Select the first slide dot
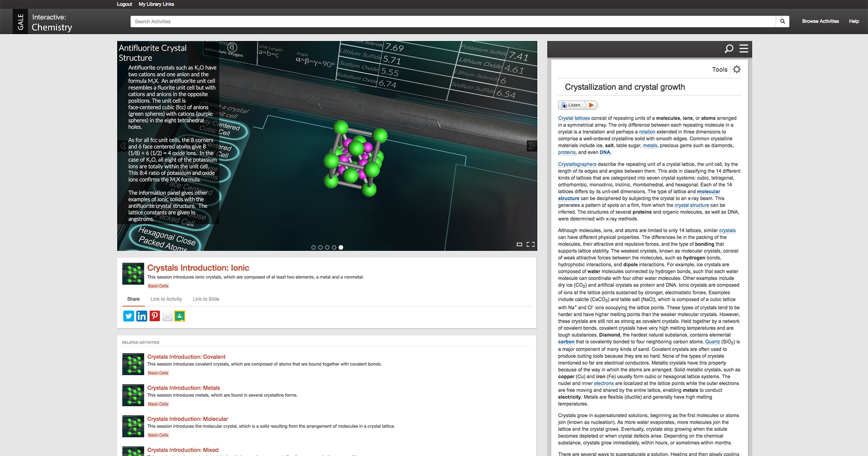Viewport: 868px width, 456px height. 314,247
